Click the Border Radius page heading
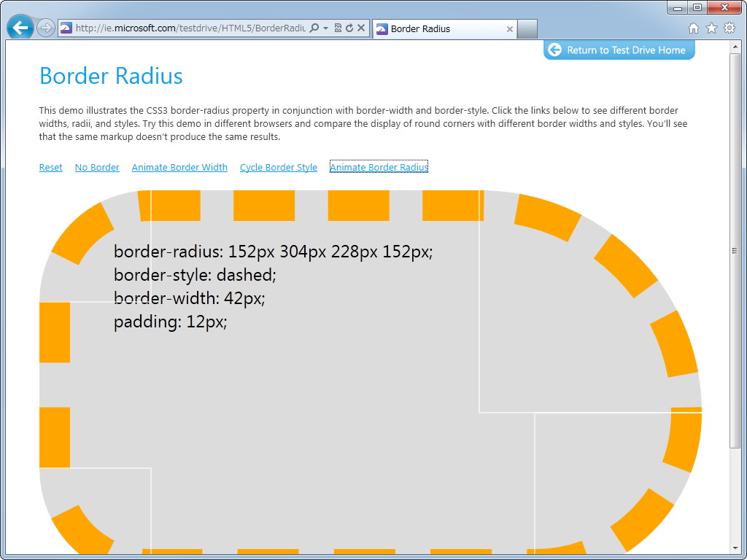The height and width of the screenshot is (560, 747). tap(111, 76)
